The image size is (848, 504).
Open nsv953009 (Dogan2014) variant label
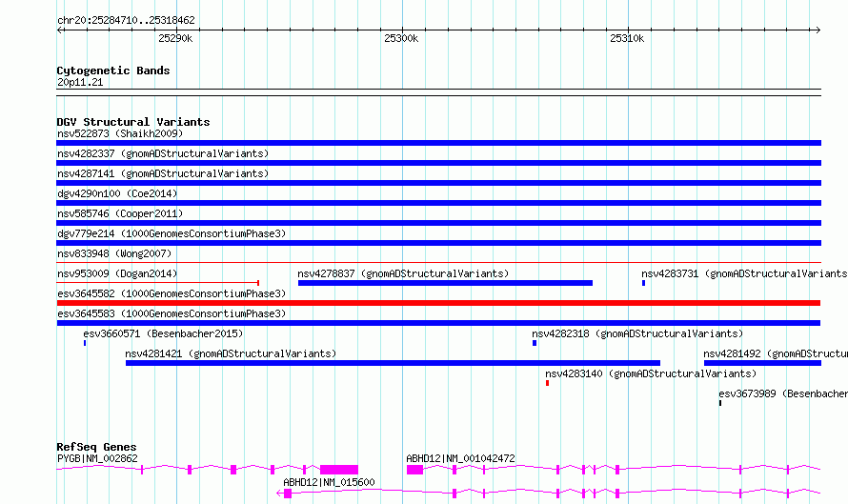117,273
